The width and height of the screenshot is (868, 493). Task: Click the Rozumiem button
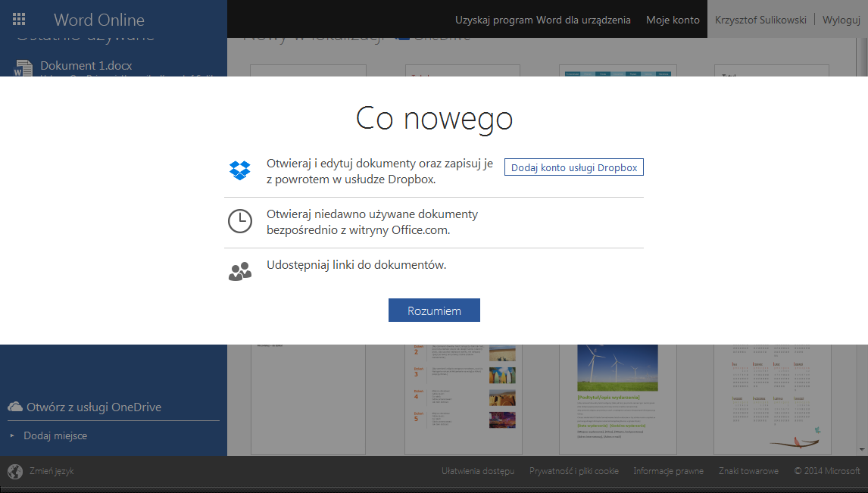pyautogui.click(x=434, y=310)
